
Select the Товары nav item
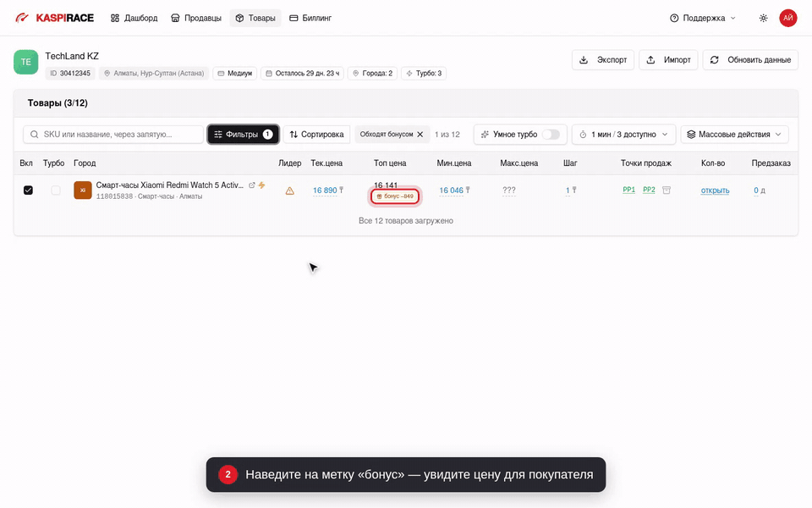click(255, 18)
